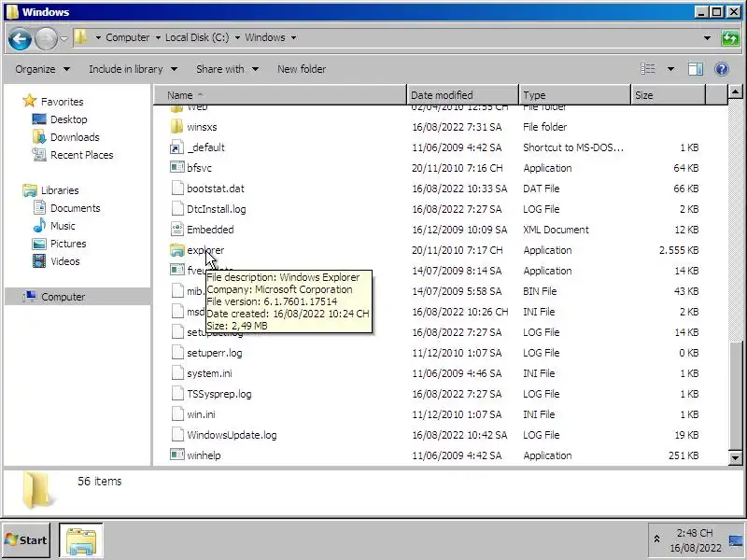Viewport: 747px width, 560px height.
Task: Select the WindowsUpdate.log file icon
Action: 176,434
